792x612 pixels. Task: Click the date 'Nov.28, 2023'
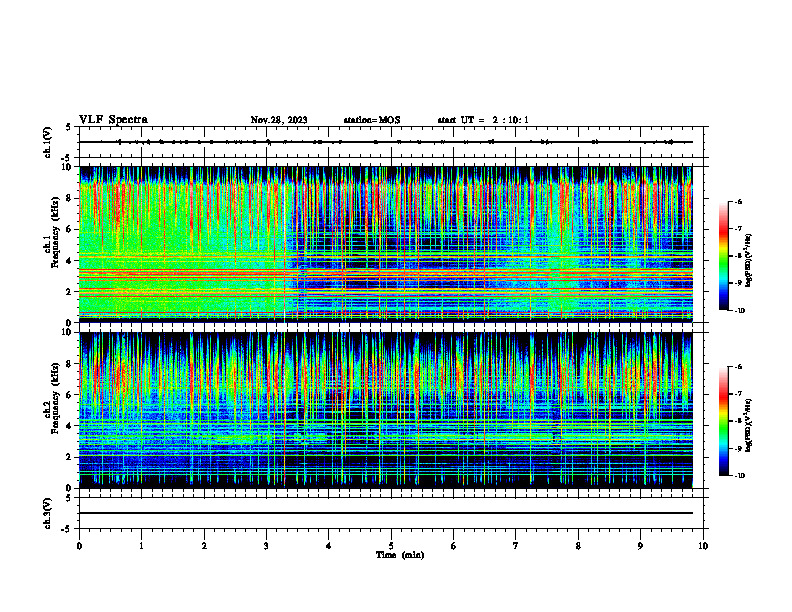point(279,120)
